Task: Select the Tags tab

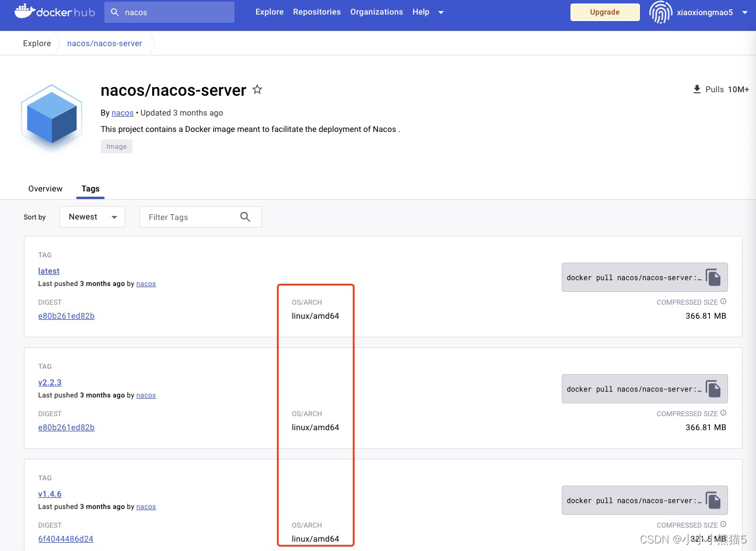Action: [x=90, y=189]
